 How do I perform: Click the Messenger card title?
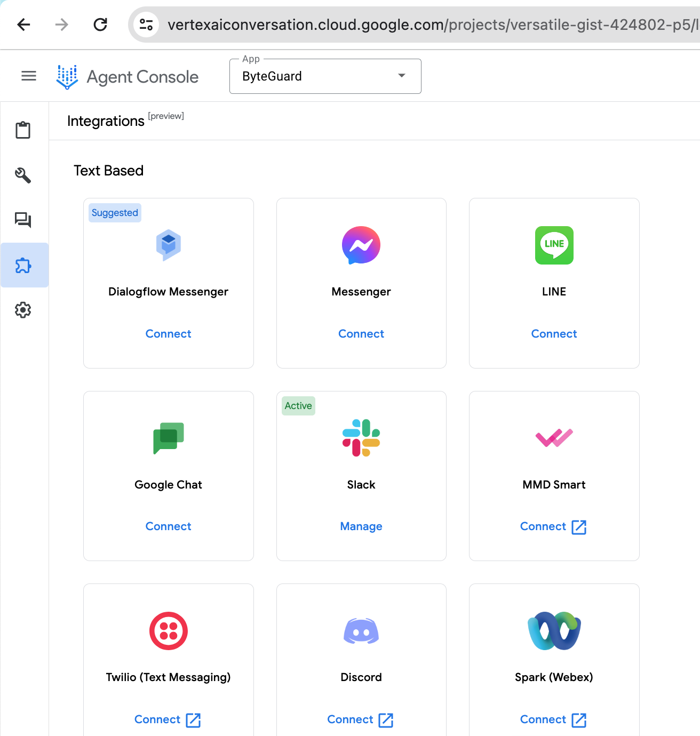coord(361,292)
